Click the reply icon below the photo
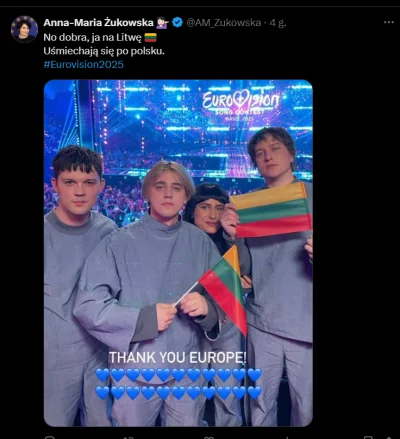This screenshot has height=439, width=400. click(x=50, y=437)
